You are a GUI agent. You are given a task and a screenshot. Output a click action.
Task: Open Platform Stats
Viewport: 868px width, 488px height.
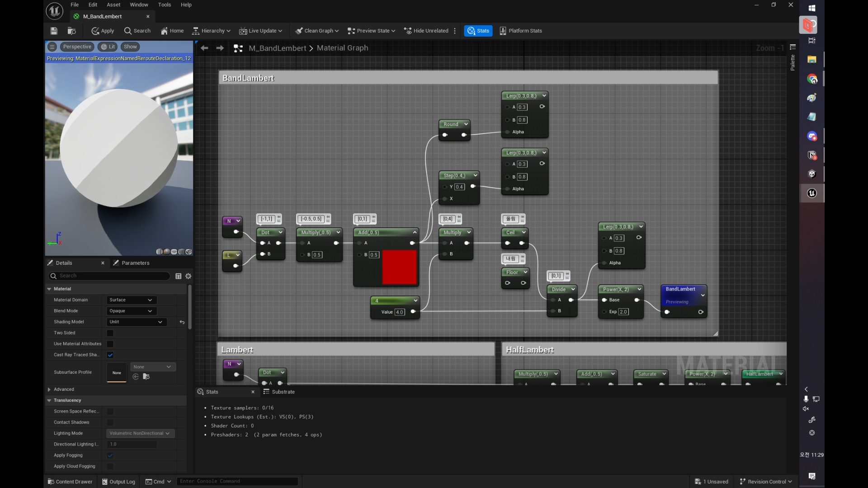pyautogui.click(x=521, y=31)
